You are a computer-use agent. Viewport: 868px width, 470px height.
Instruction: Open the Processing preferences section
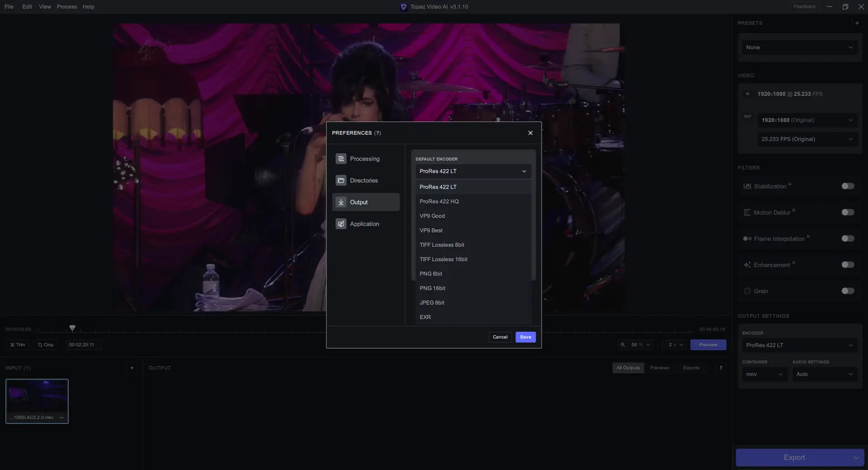[x=366, y=159]
